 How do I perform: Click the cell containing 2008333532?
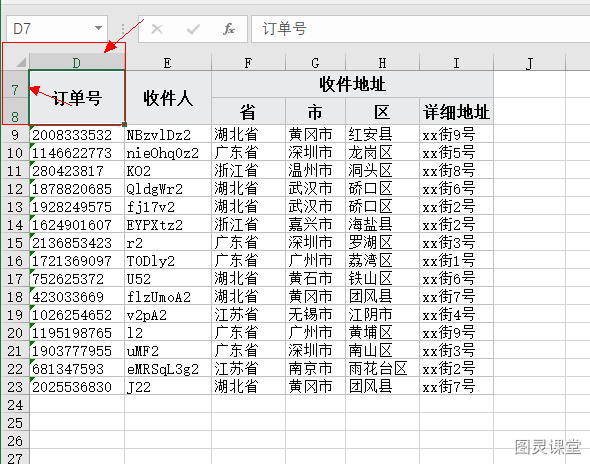click(x=77, y=134)
